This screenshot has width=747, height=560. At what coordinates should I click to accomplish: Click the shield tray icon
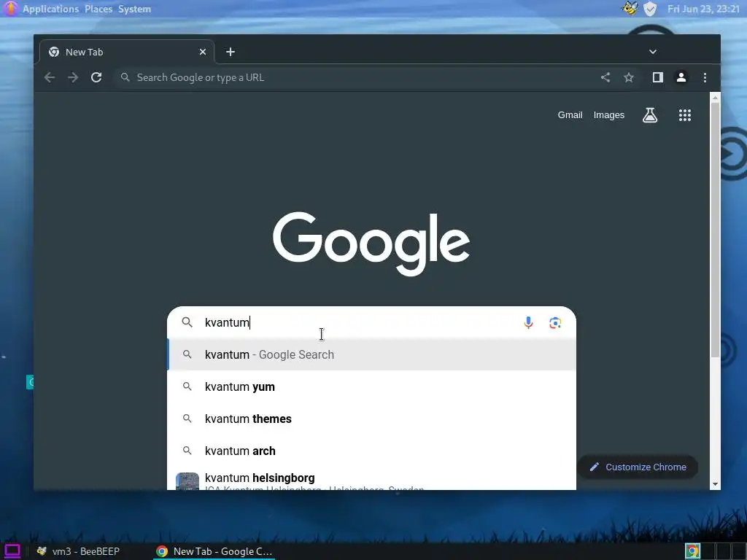(650, 9)
